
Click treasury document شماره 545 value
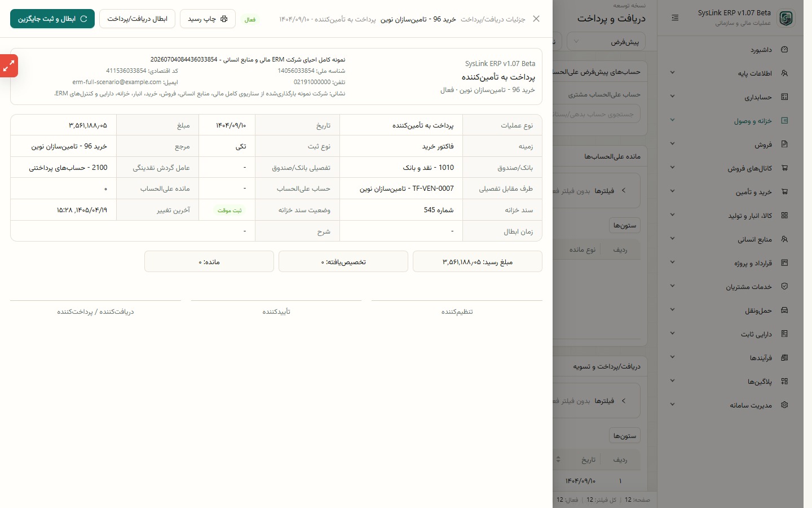point(439,210)
